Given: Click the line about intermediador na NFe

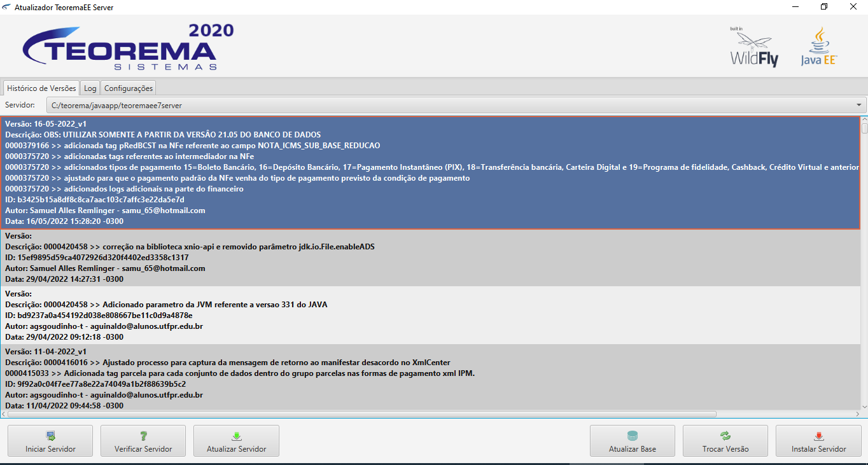Looking at the screenshot, I should point(130,156).
